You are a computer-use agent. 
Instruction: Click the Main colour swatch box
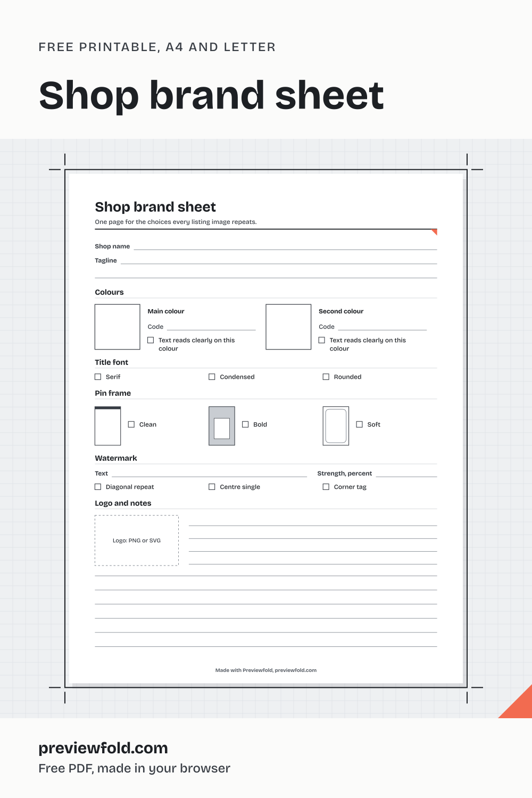(118, 327)
